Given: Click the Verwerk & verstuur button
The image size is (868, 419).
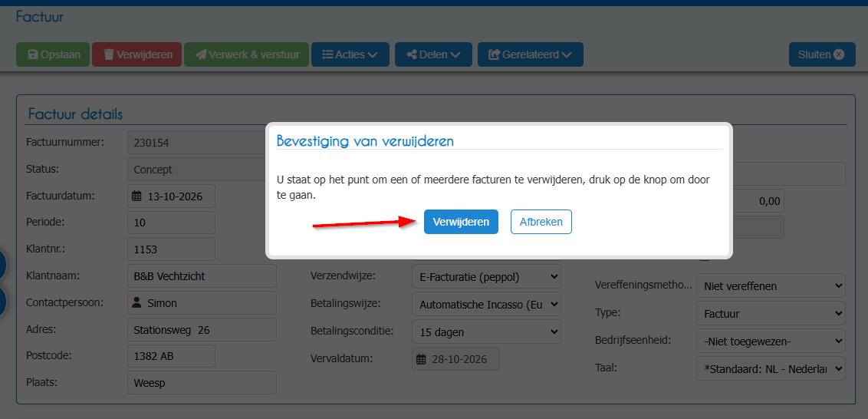Looking at the screenshot, I should click(x=246, y=54).
